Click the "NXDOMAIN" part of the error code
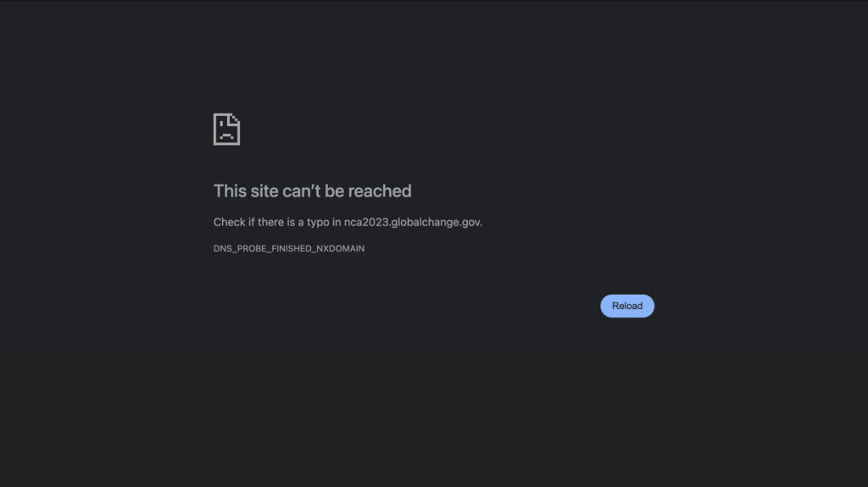Viewport: 868px width, 487px height. (341, 248)
